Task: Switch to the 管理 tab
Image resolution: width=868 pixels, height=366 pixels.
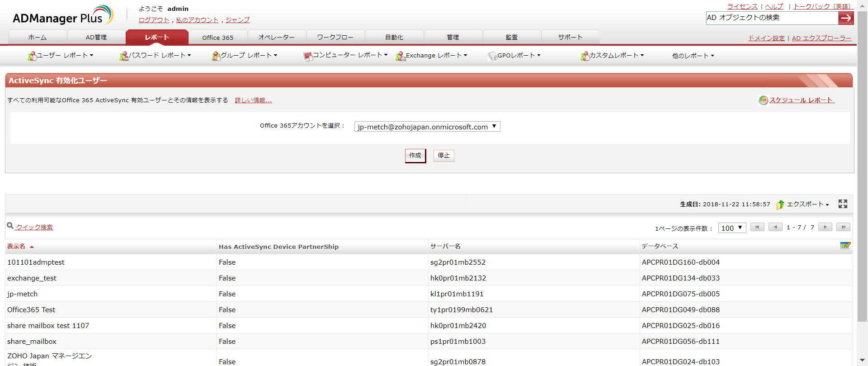Action: [x=453, y=37]
